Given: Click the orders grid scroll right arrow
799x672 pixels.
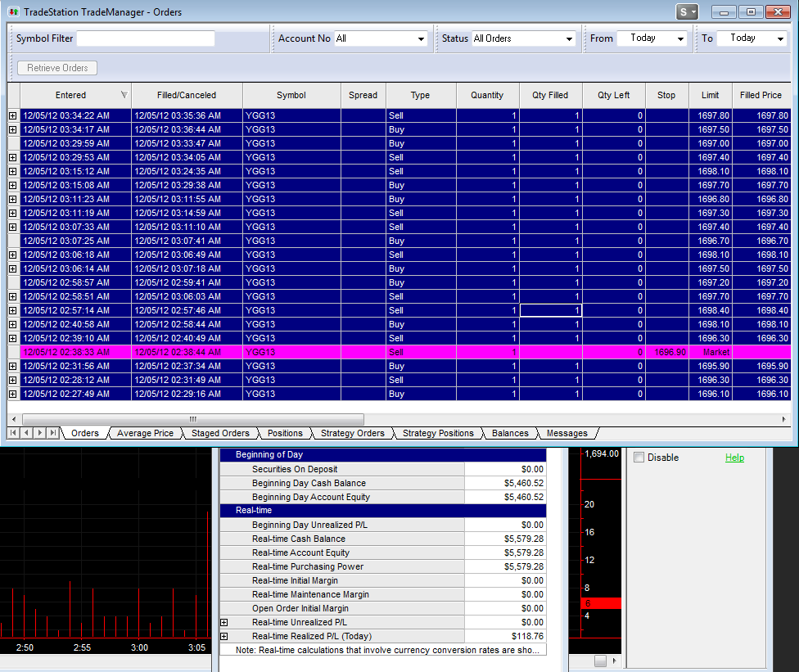Looking at the screenshot, I should pos(784,419).
